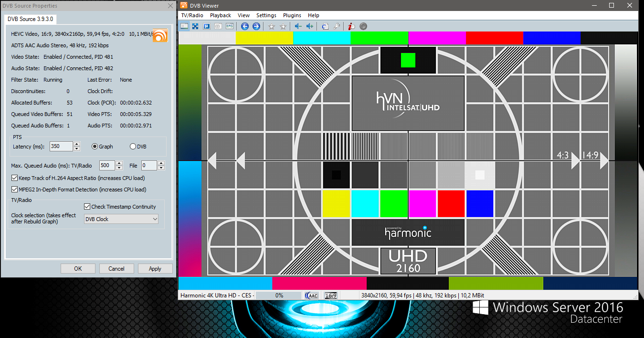Go to previous channel with blue left arrow

click(245, 26)
